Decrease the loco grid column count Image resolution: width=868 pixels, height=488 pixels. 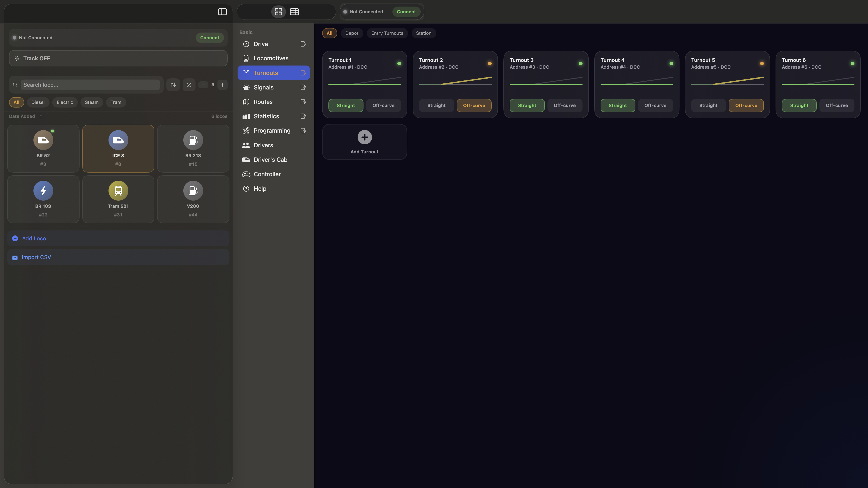point(203,85)
